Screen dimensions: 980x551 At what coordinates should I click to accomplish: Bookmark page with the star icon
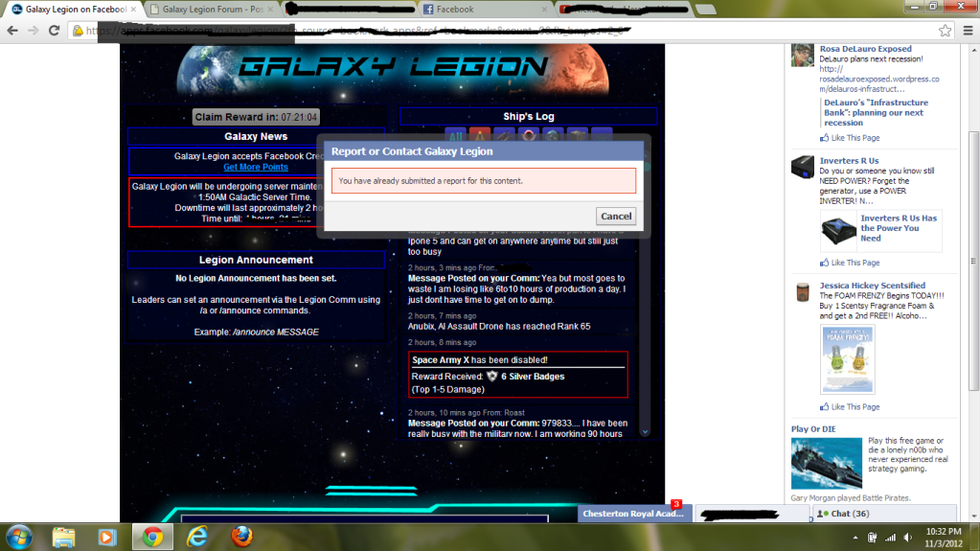(945, 30)
